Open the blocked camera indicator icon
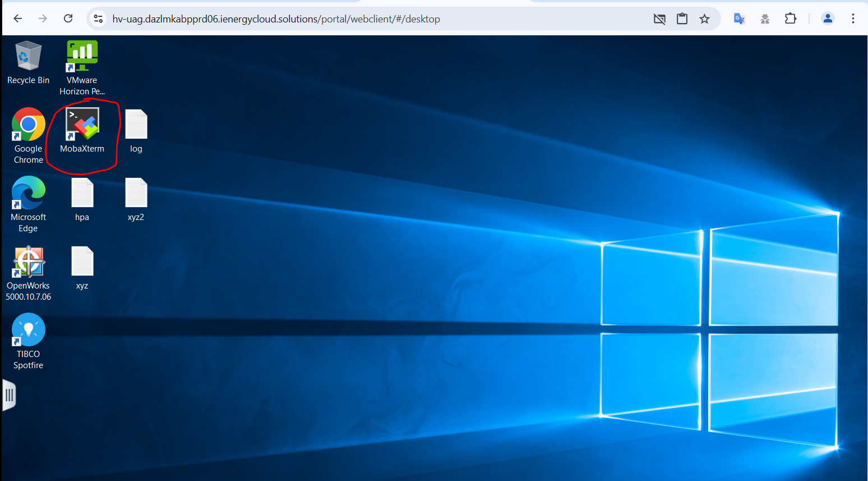Image resolution: width=868 pixels, height=481 pixels. 659,19
